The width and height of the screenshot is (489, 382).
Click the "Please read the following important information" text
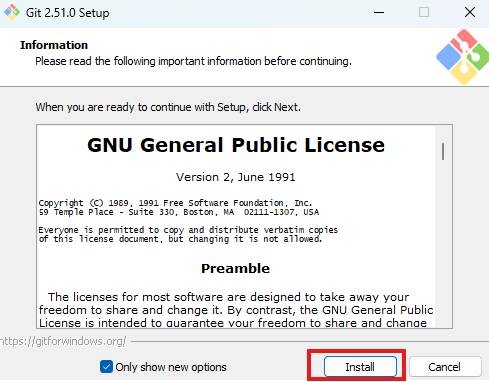(x=193, y=61)
